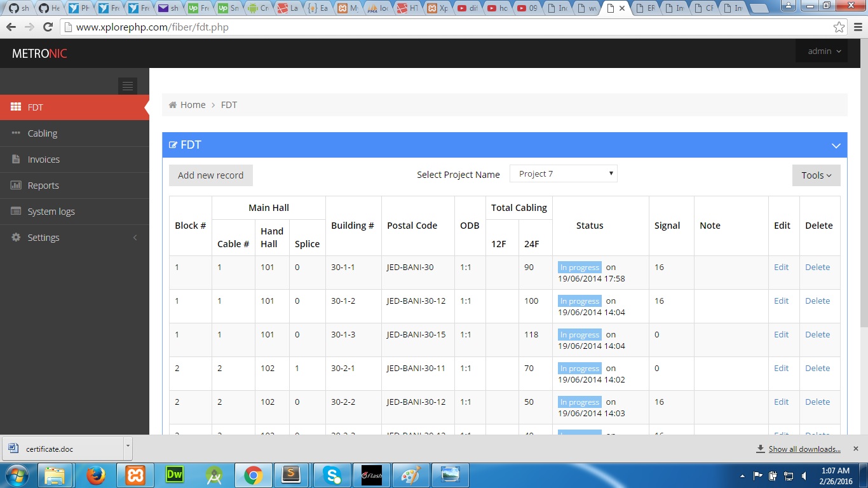Viewport: 868px width, 488px height.
Task: Click the Reports bar chart icon
Action: 16,186
